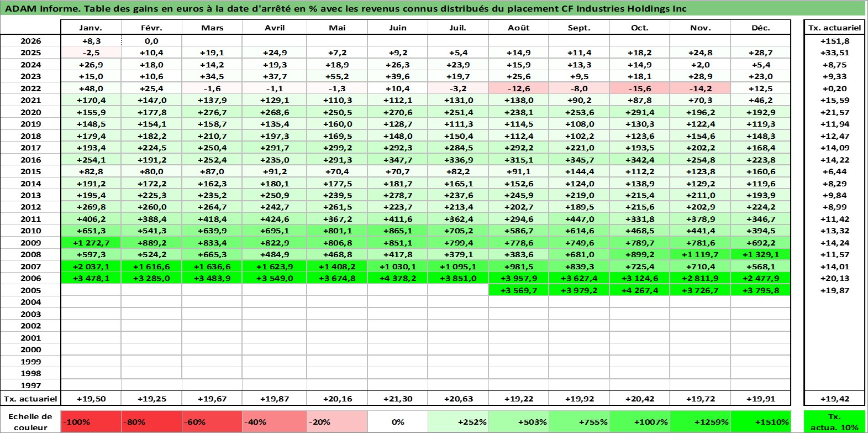The width and height of the screenshot is (868, 433).
Task: Click the 'Août' column header
Action: (519, 28)
